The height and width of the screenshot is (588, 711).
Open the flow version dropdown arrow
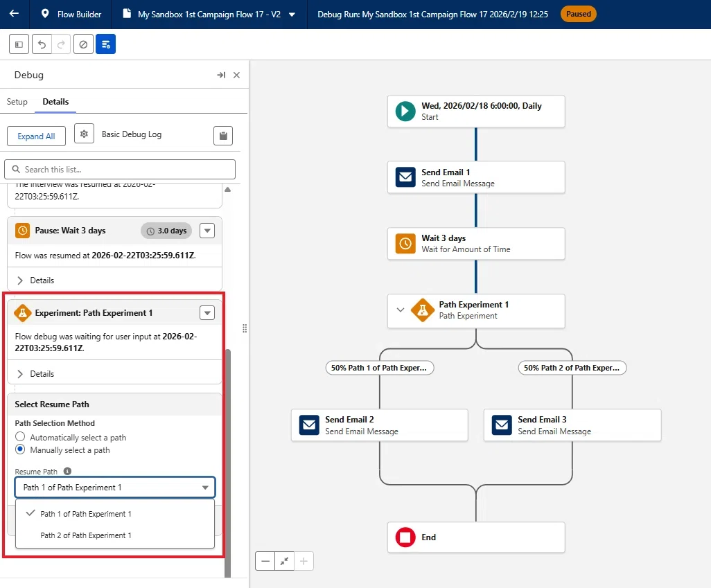[292, 15]
